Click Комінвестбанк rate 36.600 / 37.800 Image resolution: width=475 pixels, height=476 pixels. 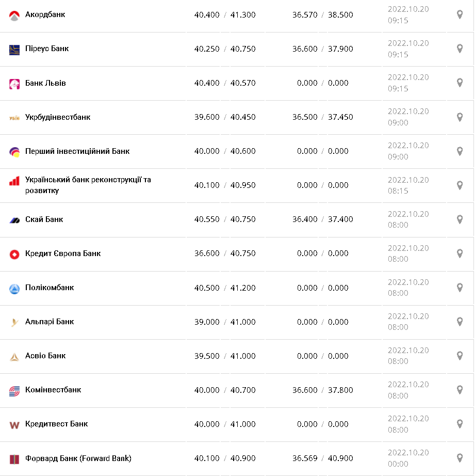pos(322,390)
